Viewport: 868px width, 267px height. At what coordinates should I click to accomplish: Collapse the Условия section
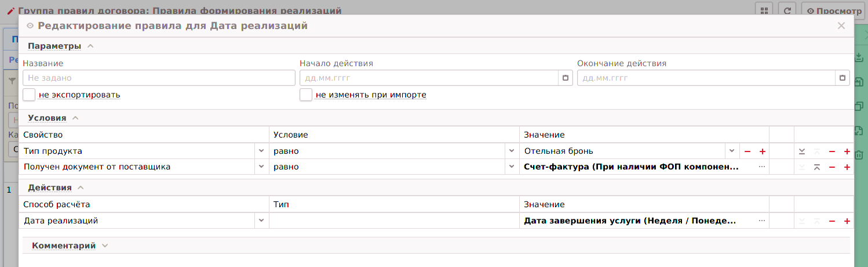pyautogui.click(x=75, y=118)
